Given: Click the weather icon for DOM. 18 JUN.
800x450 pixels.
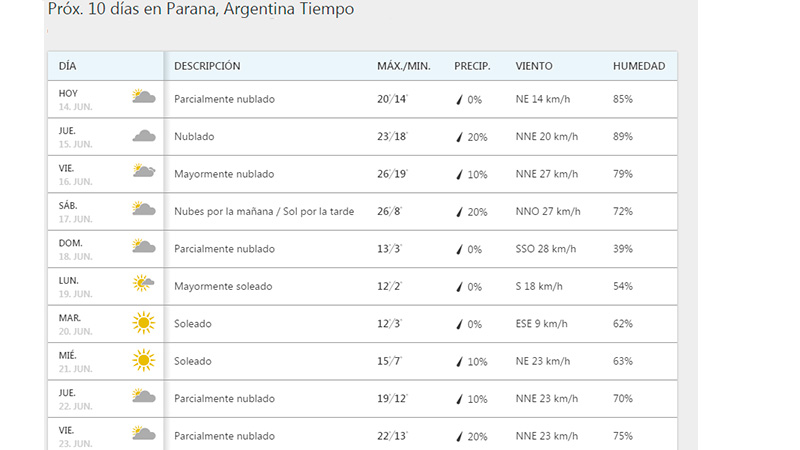Looking at the screenshot, I should coord(143,246).
